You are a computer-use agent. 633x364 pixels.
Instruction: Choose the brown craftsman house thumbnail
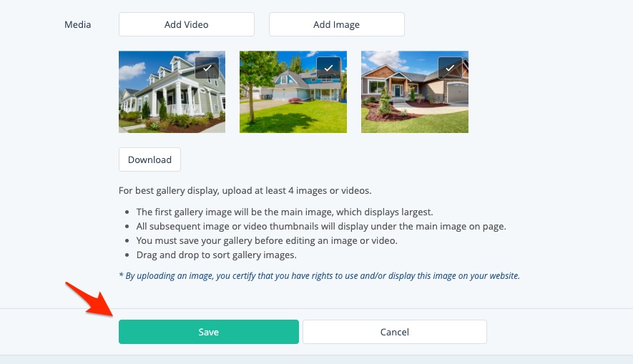[x=415, y=92]
